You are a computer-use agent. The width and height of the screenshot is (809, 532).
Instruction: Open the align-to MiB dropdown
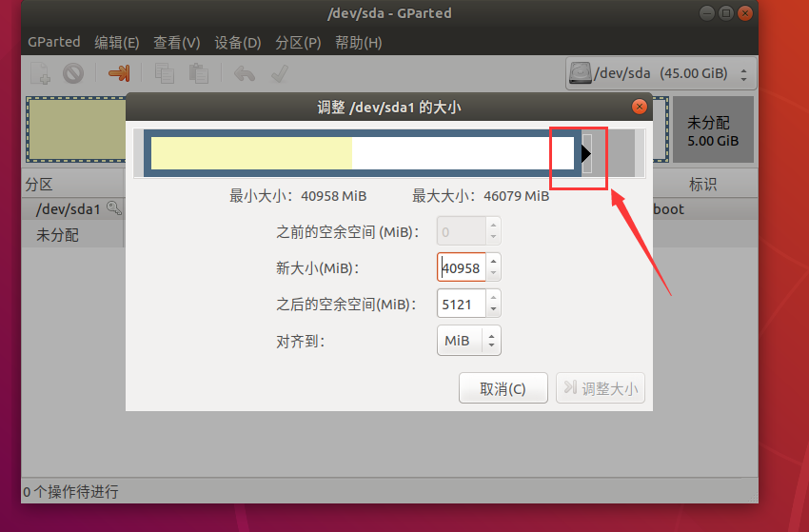pos(469,341)
